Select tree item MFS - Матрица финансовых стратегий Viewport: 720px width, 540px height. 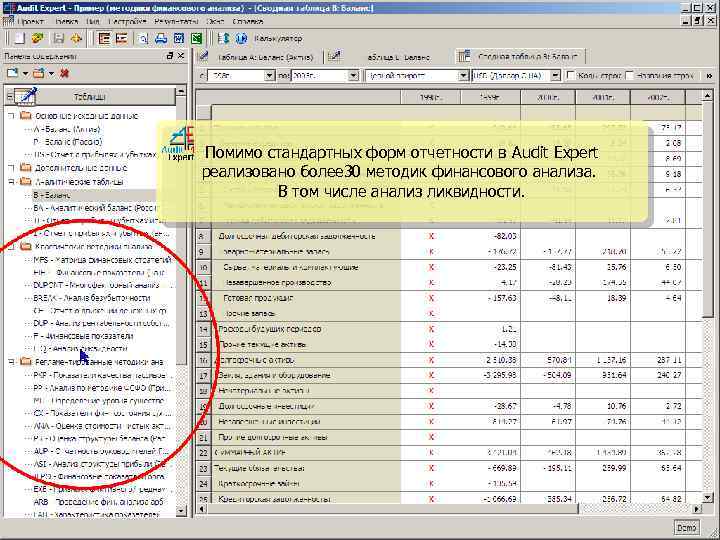102,260
